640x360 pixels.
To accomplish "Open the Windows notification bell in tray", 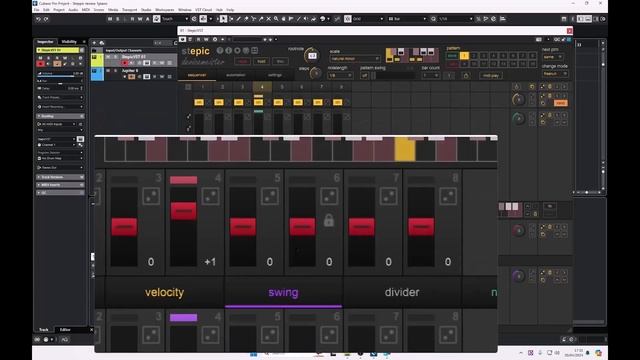I will (x=588, y=353).
